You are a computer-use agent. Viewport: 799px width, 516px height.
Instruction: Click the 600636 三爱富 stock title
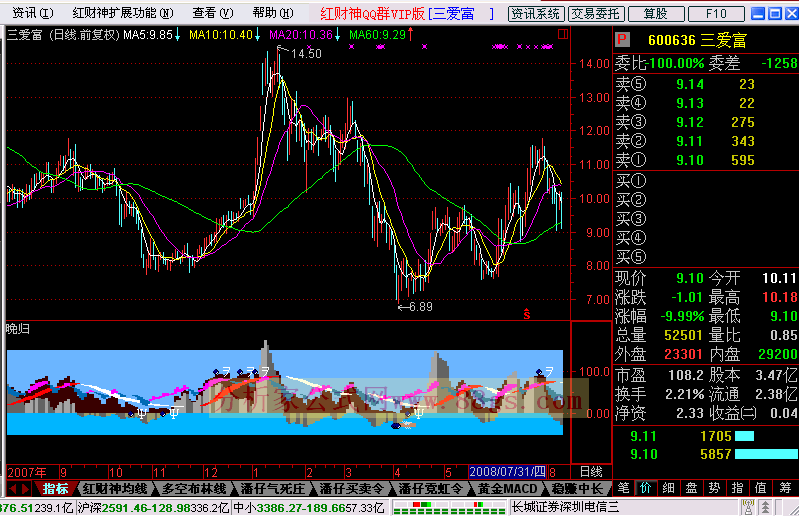pos(698,40)
